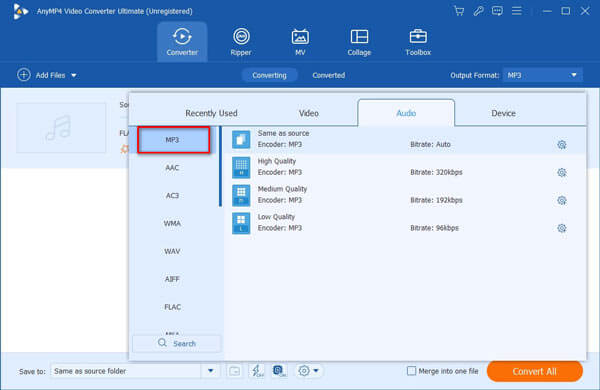
Task: Open the Collage module
Action: [x=359, y=42]
